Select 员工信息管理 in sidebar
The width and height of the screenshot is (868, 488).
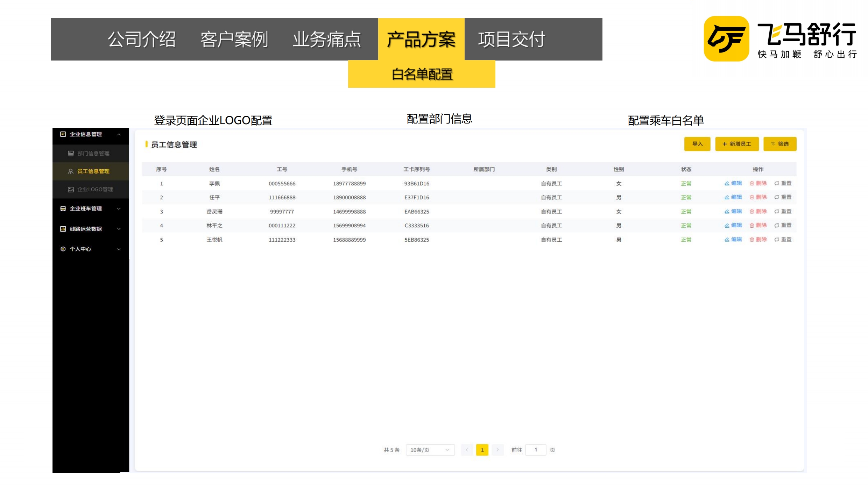pyautogui.click(x=91, y=171)
